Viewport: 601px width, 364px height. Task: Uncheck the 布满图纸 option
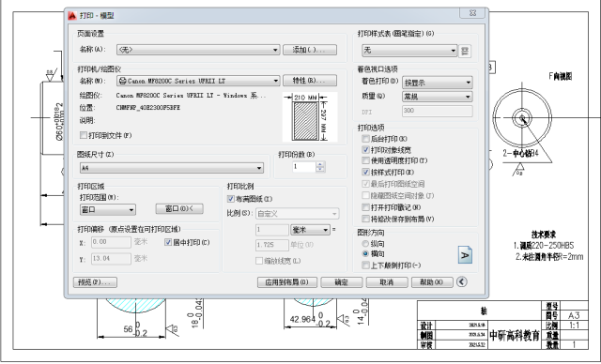pyautogui.click(x=230, y=199)
